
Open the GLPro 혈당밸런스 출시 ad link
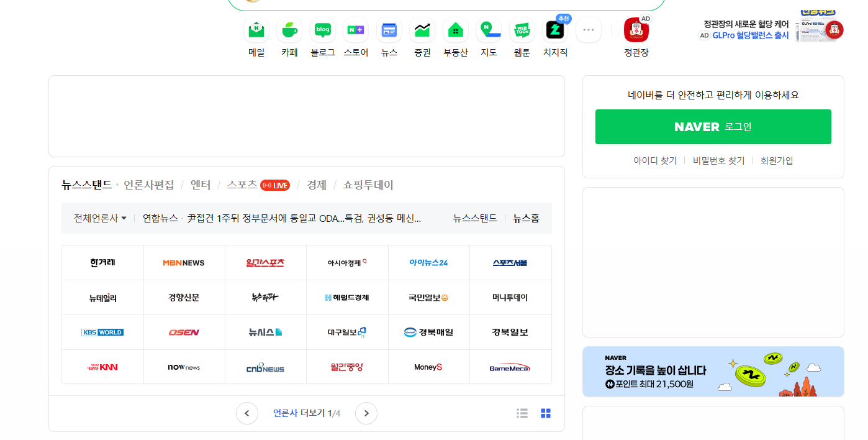pos(750,35)
